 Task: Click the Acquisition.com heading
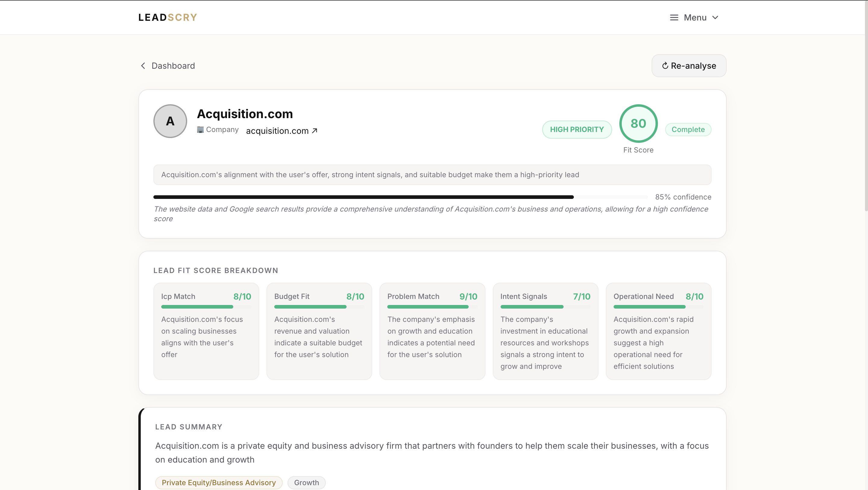point(245,114)
